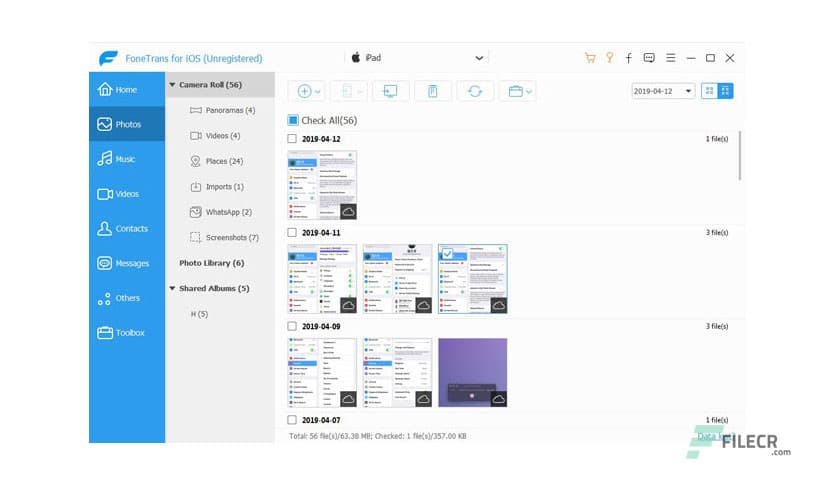Click the Export to PC monitor icon
This screenshot has width=836, height=484.
pos(390,91)
